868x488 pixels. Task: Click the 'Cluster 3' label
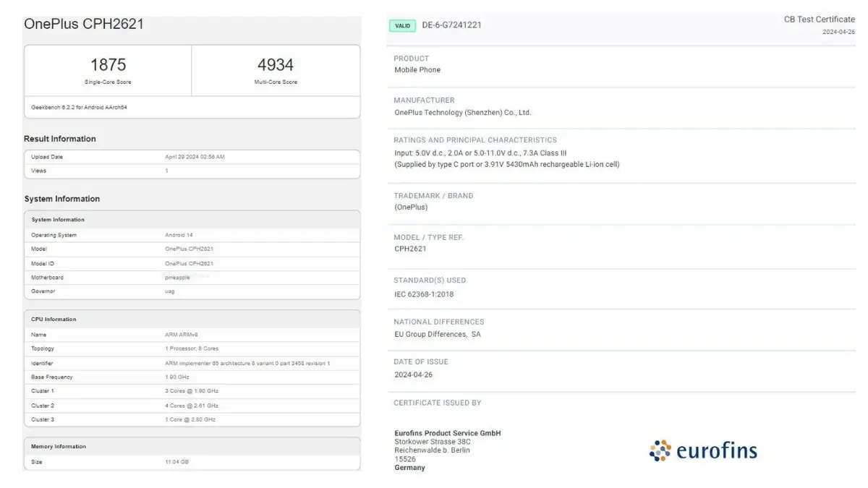click(x=43, y=419)
